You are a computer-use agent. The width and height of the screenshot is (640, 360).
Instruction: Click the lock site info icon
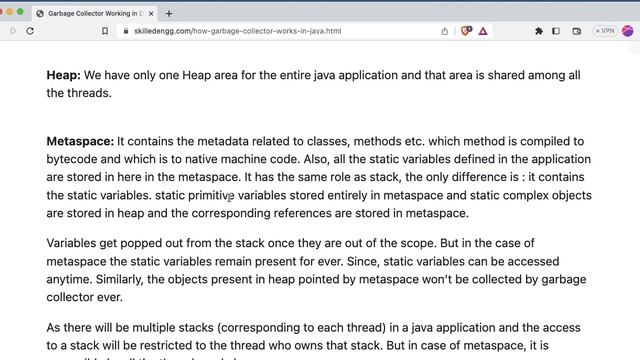(126, 31)
